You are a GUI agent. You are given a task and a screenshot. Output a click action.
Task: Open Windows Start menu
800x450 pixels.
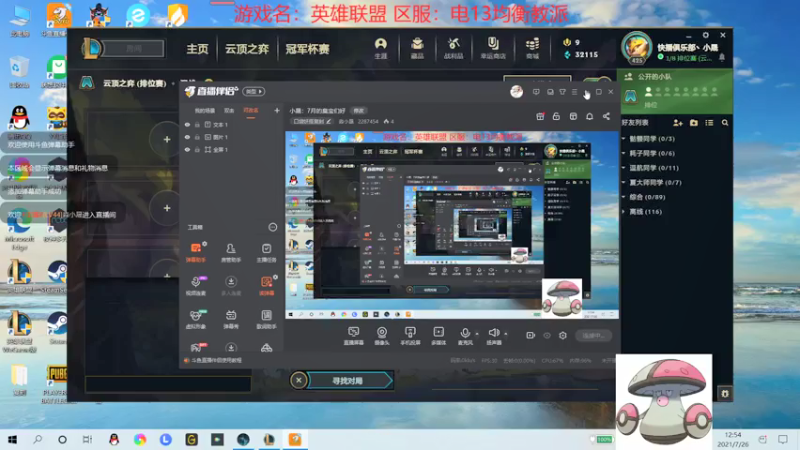coord(12,439)
